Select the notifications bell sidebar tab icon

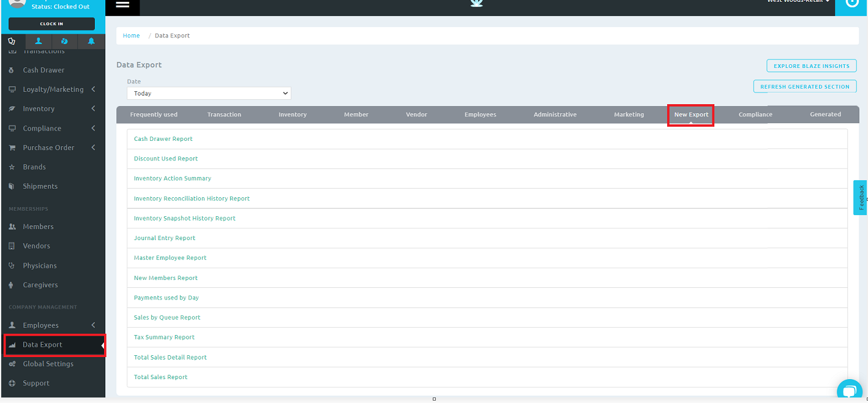[x=91, y=42]
